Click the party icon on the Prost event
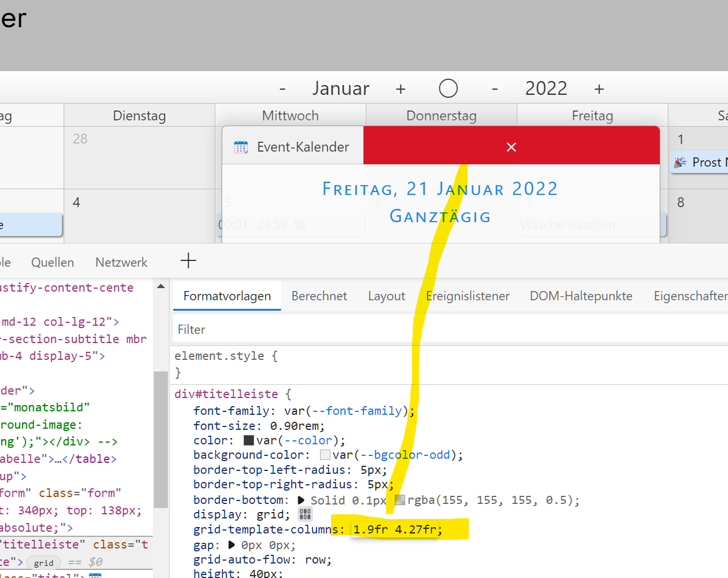Screen dimensions: 728x578 680,163
